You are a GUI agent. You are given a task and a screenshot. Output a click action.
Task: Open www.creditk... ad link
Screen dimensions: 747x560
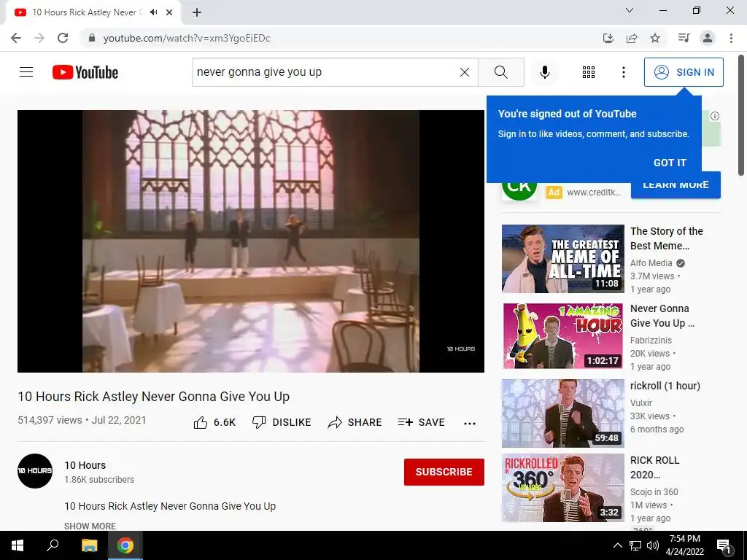coord(594,192)
